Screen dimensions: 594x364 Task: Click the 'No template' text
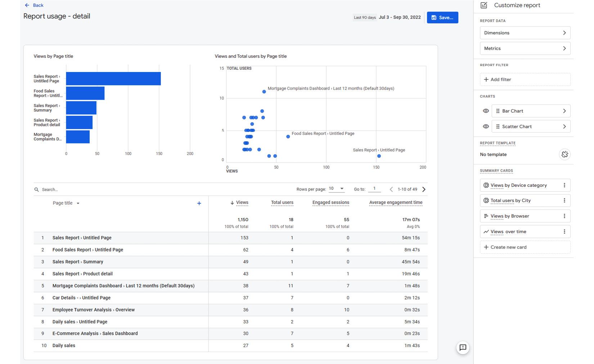pyautogui.click(x=493, y=154)
